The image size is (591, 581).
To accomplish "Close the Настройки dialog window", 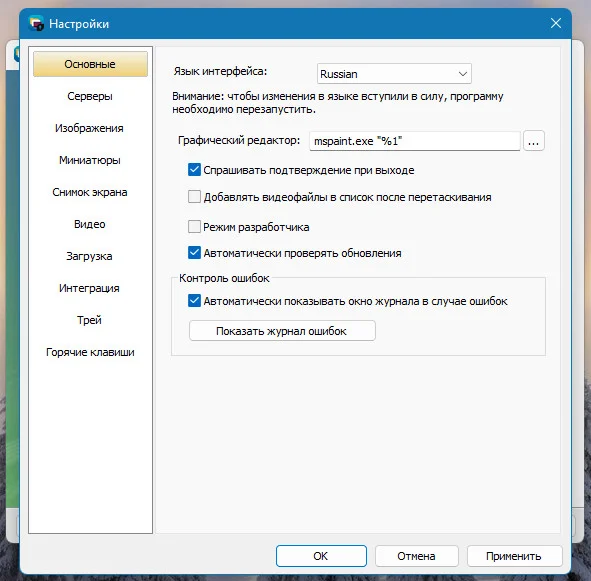I will coord(556,23).
